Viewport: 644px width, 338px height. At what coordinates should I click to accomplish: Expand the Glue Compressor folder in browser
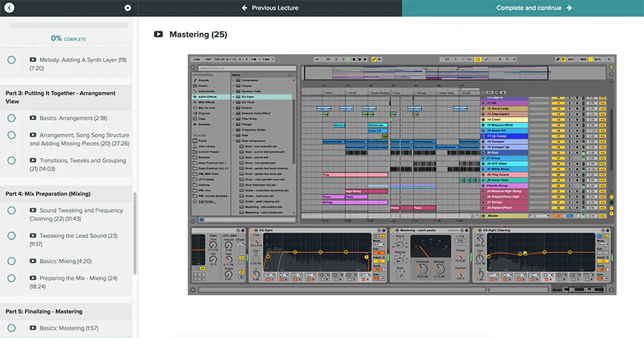click(235, 141)
